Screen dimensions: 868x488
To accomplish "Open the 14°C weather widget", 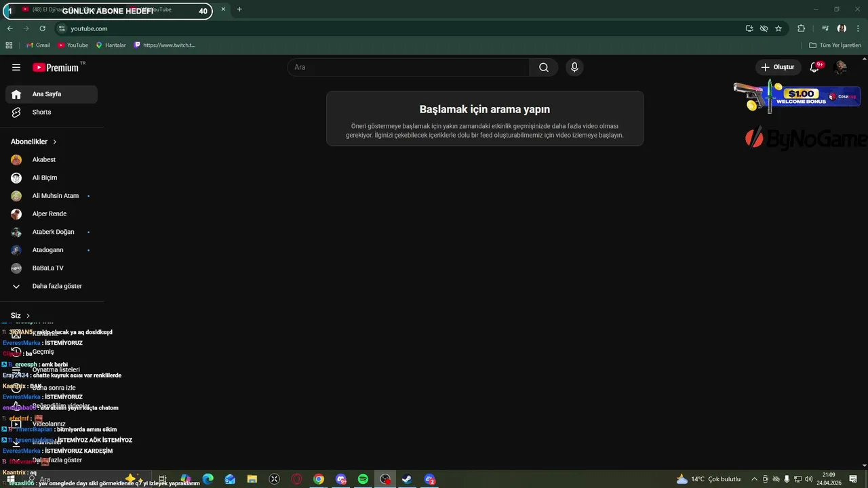I will (x=709, y=479).
